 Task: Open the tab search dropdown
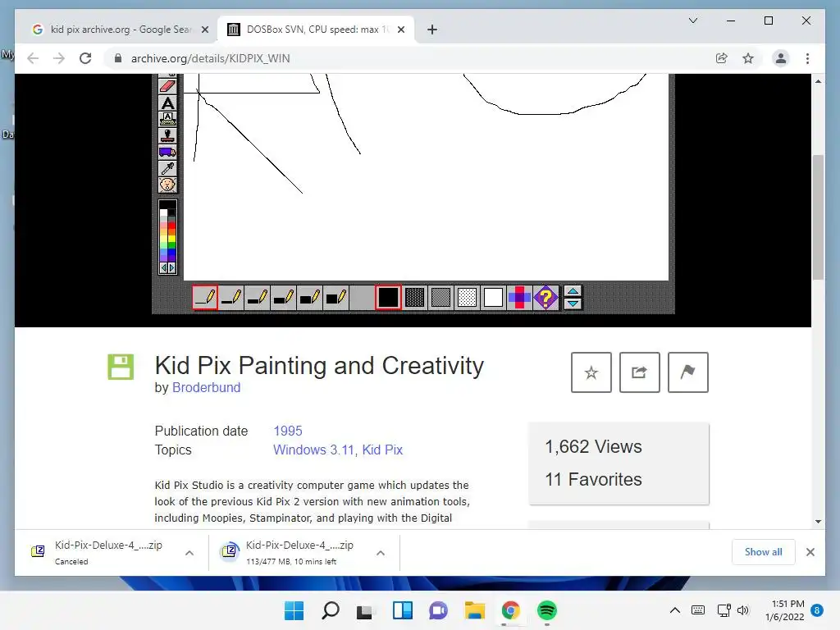coord(692,21)
